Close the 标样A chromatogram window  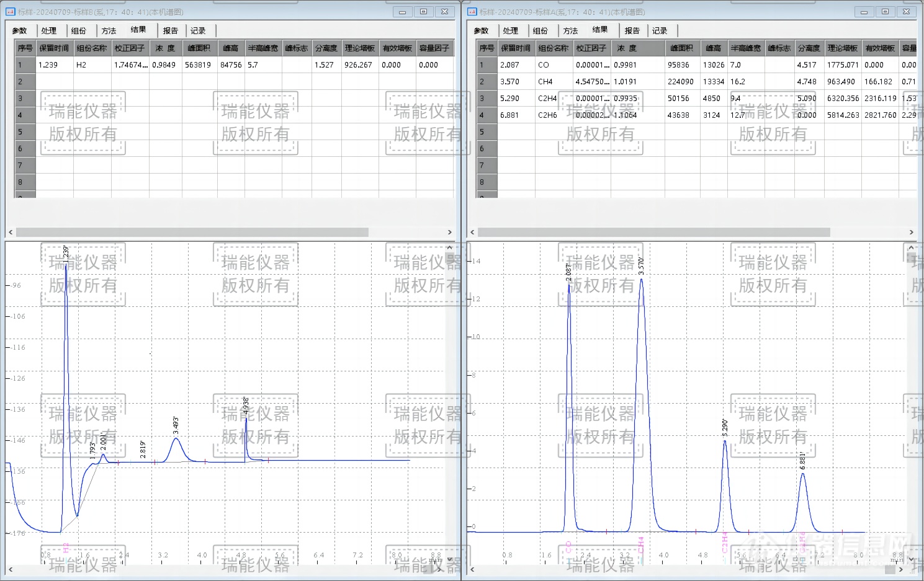pos(907,12)
